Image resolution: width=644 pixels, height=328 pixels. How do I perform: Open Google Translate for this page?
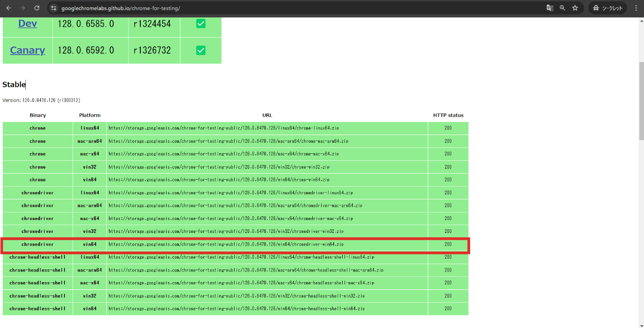[x=550, y=8]
